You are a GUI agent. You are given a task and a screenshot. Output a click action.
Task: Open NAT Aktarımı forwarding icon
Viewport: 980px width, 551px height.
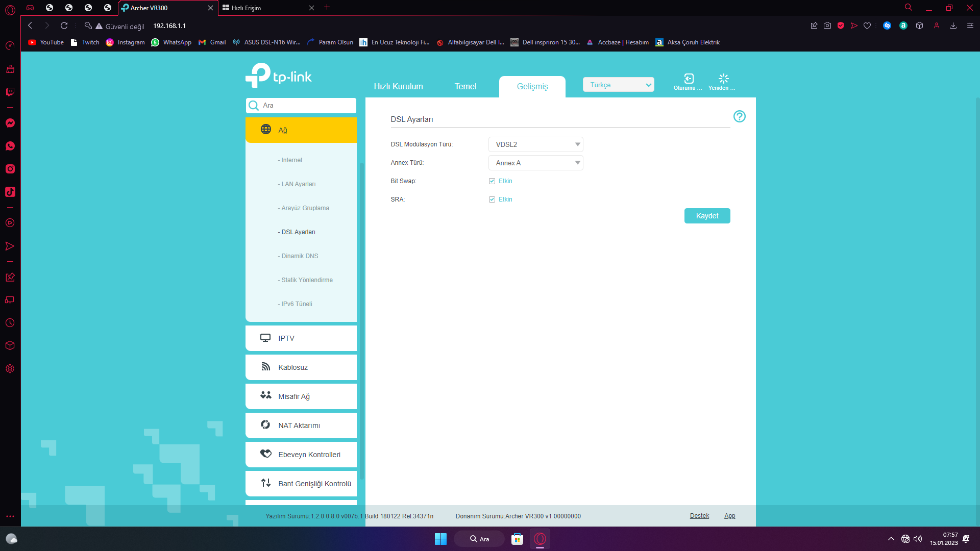tap(265, 424)
